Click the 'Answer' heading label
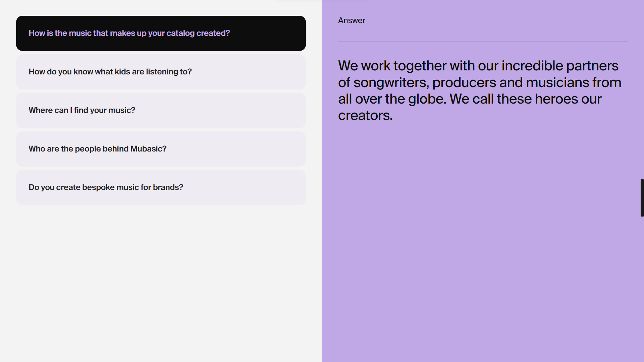Screen dimensions: 644x362 pyautogui.click(x=352, y=20)
